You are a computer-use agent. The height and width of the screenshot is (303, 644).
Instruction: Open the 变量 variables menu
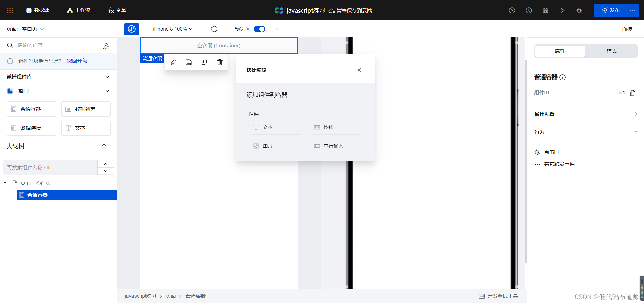pyautogui.click(x=117, y=10)
